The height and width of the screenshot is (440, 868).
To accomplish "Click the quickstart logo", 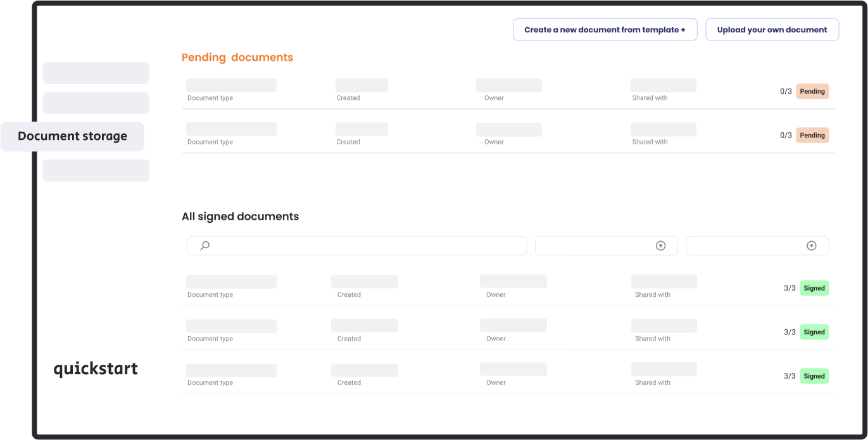I will click(x=96, y=368).
